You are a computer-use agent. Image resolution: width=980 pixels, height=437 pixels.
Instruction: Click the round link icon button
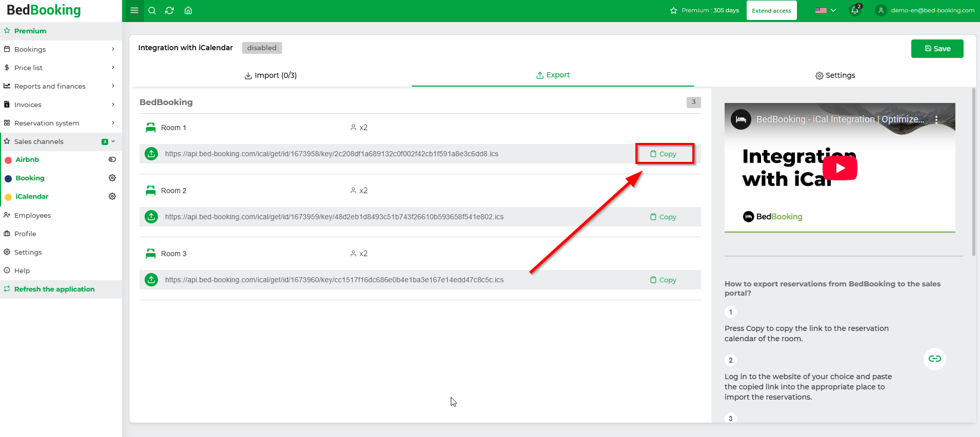[x=934, y=359]
